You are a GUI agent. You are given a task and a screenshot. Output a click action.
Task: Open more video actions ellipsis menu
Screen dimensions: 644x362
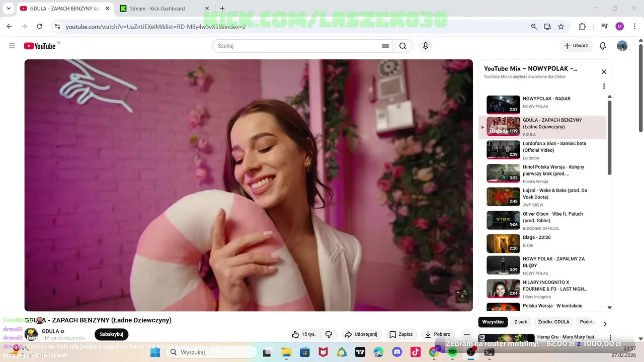pyautogui.click(x=467, y=334)
